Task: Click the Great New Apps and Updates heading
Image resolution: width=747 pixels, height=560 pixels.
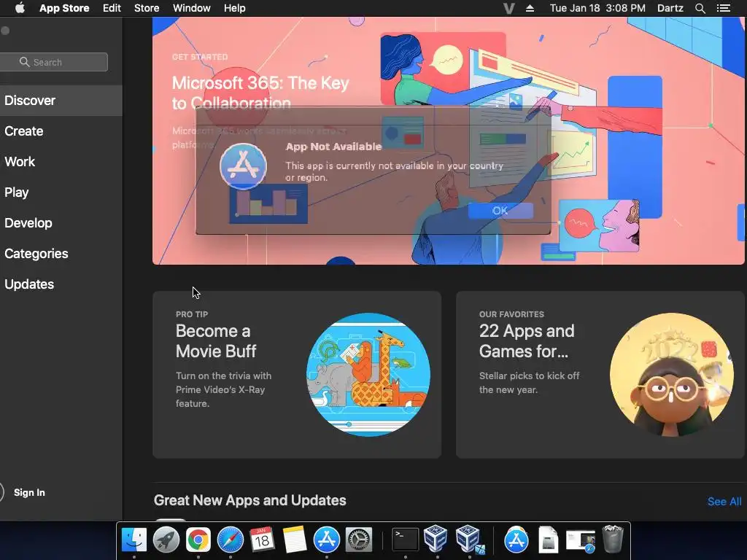Action: pyautogui.click(x=249, y=500)
